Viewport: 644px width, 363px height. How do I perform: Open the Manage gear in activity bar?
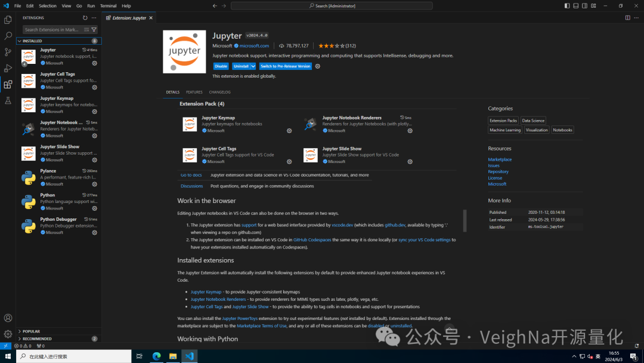(8, 334)
